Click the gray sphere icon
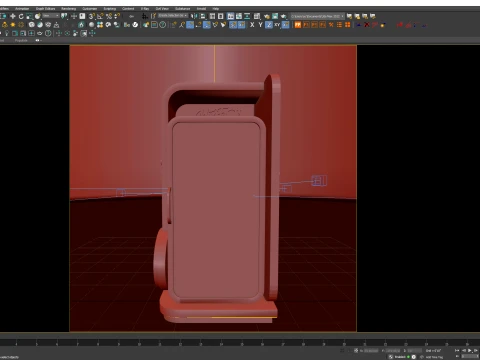480x360 pixels. point(91,25)
